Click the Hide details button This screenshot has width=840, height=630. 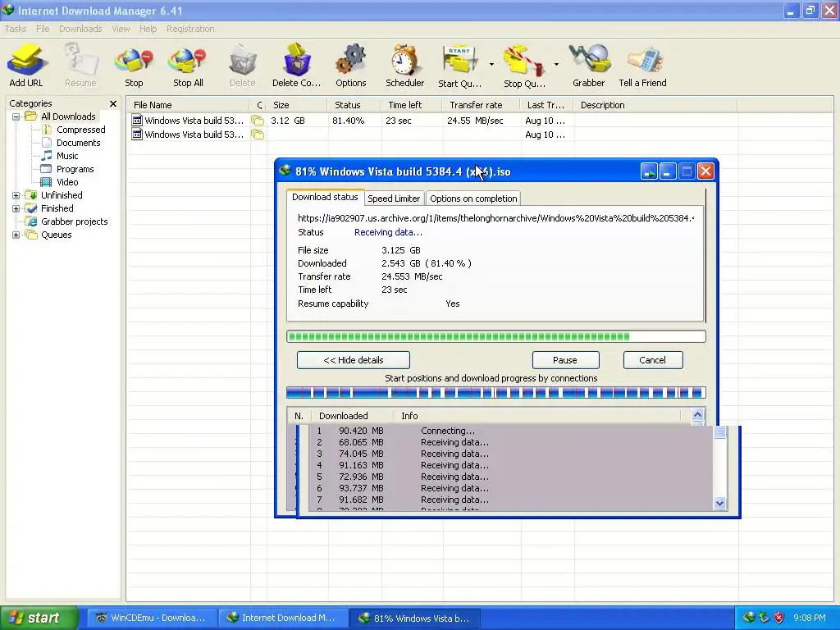point(354,360)
